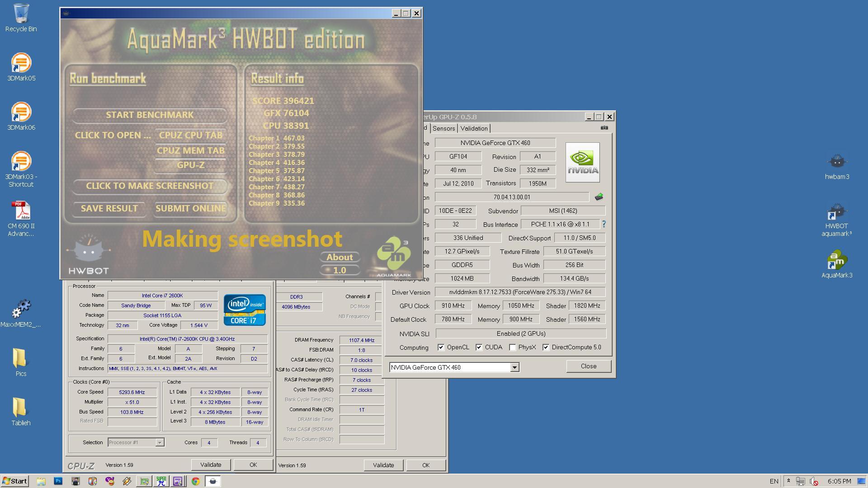Screen dimensions: 868x488
Task: Click the EN language indicator
Action: click(x=774, y=481)
